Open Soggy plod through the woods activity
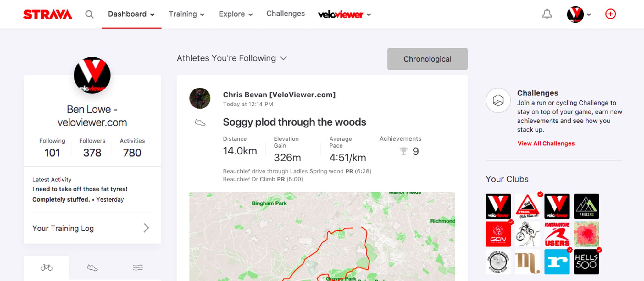 [294, 122]
